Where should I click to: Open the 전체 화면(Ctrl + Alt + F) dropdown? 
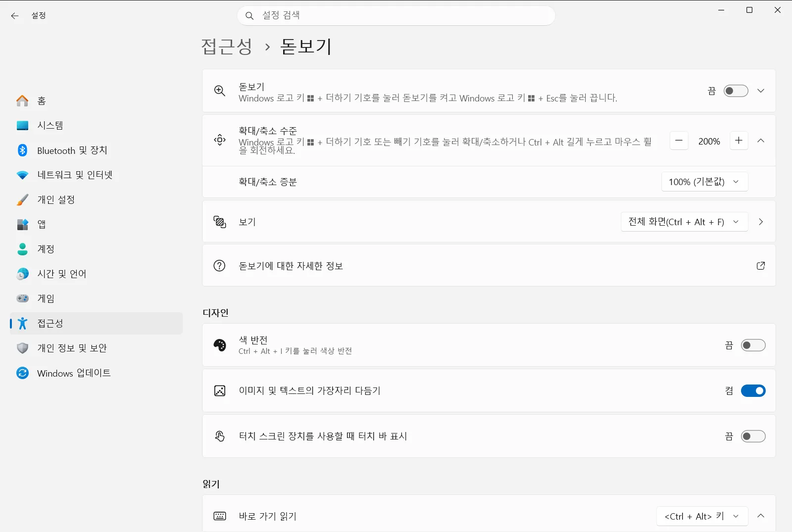[684, 222]
